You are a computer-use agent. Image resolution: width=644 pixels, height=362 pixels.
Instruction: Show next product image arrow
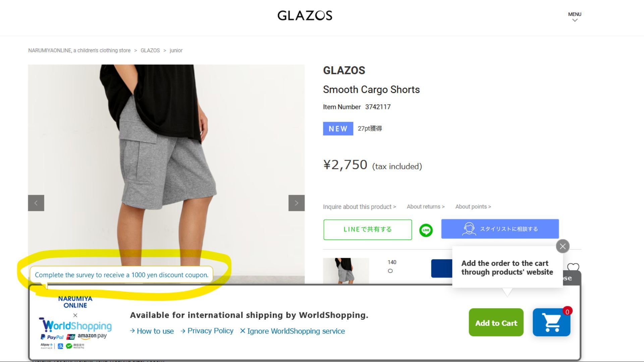[x=297, y=203]
